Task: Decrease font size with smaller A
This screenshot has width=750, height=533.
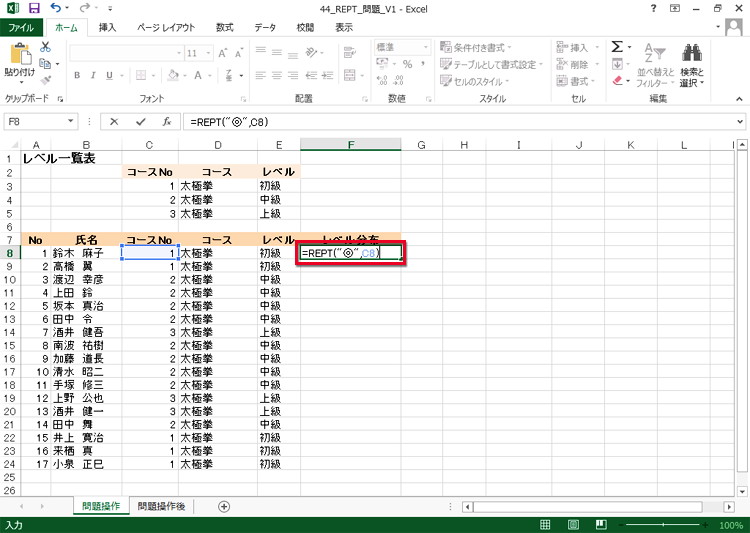Action: pos(239,53)
